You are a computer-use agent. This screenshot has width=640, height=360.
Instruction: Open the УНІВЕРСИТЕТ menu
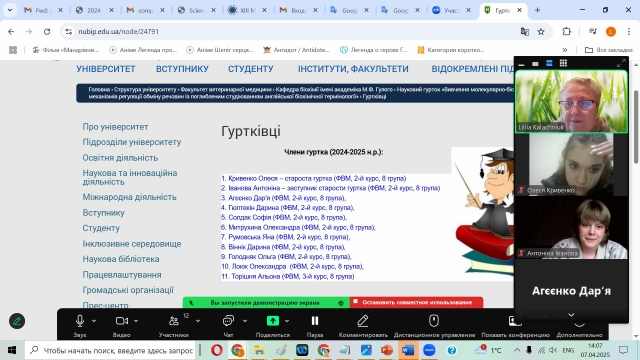(x=106, y=69)
